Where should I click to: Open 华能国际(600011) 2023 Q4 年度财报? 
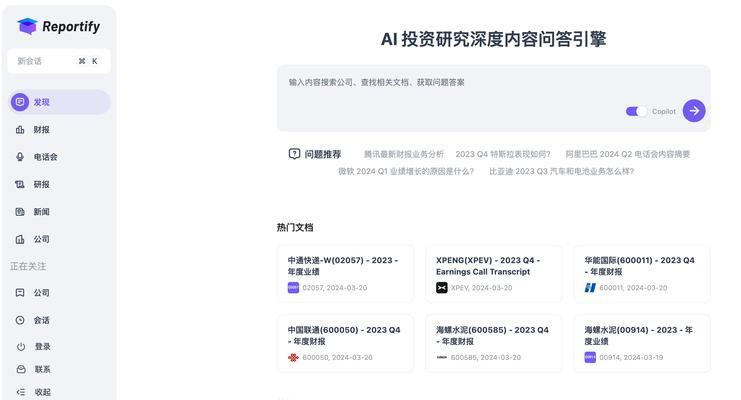(x=642, y=274)
